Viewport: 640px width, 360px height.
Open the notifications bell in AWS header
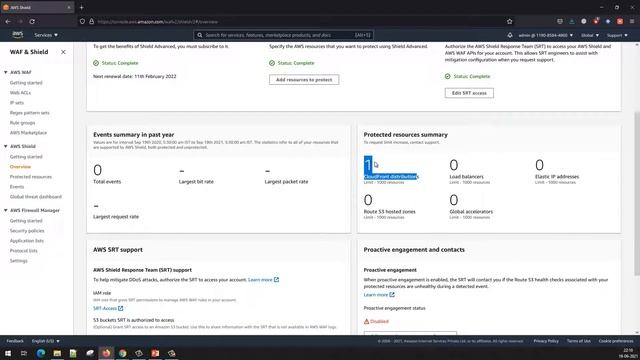tap(510, 35)
